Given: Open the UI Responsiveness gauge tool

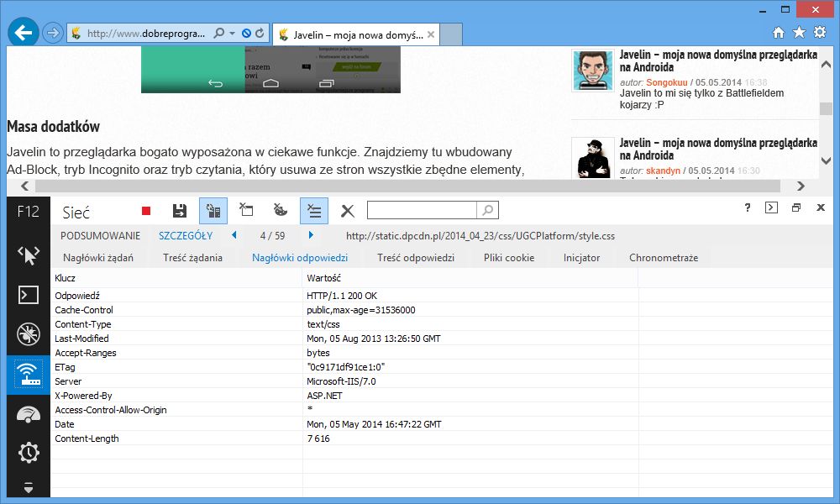Looking at the screenshot, I should pos(29,414).
